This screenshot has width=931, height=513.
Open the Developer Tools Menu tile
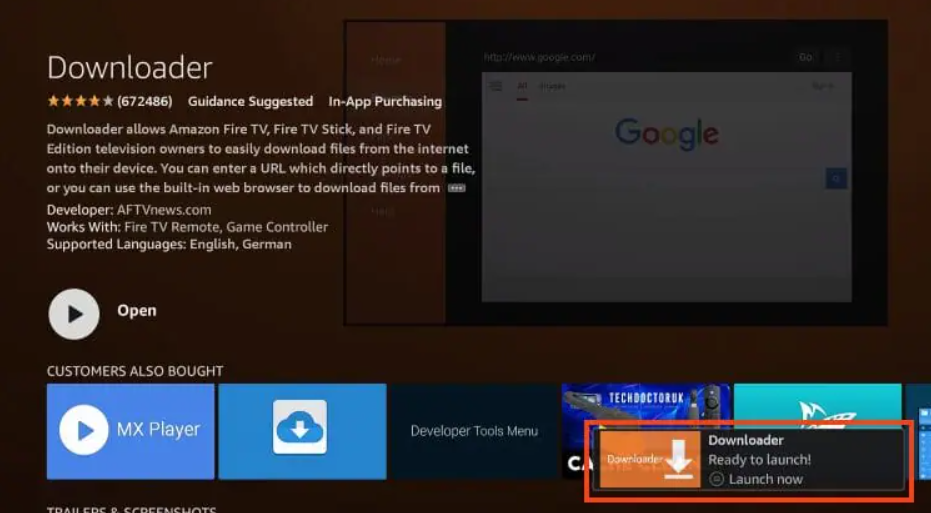click(x=473, y=431)
